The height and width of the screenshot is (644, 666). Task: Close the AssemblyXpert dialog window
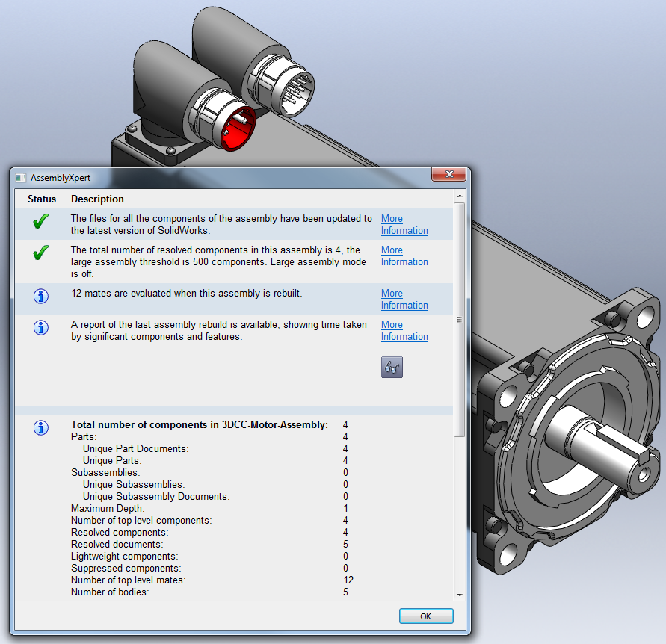coord(450,175)
